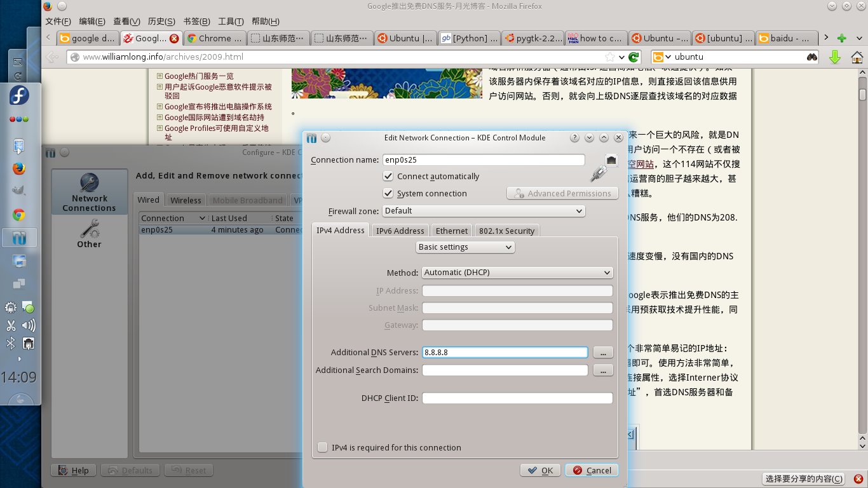Close the active Google tab with the red X
Viewport: 868px width, 488px height.
click(174, 38)
